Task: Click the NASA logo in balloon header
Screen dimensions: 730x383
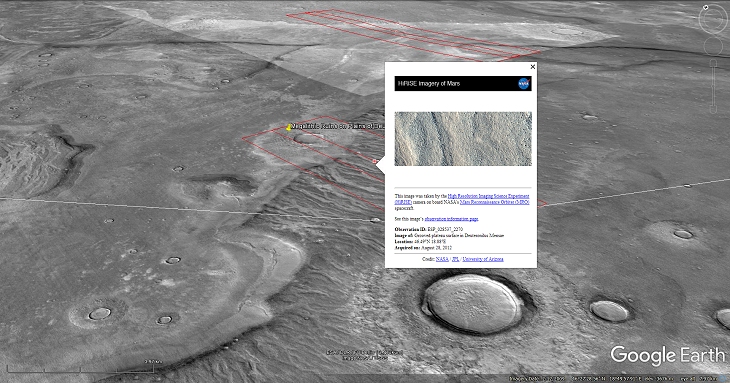Action: [523, 83]
